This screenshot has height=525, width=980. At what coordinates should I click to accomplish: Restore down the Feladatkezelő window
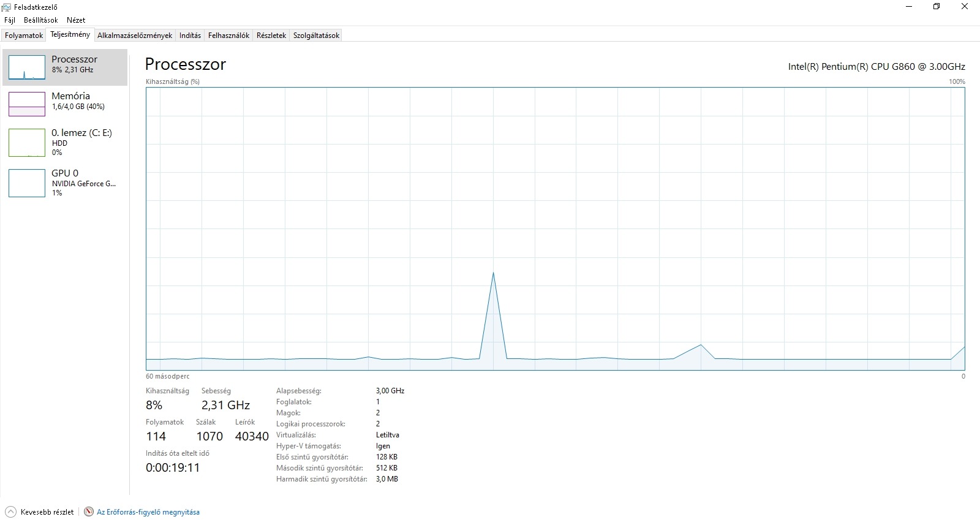[x=937, y=7]
